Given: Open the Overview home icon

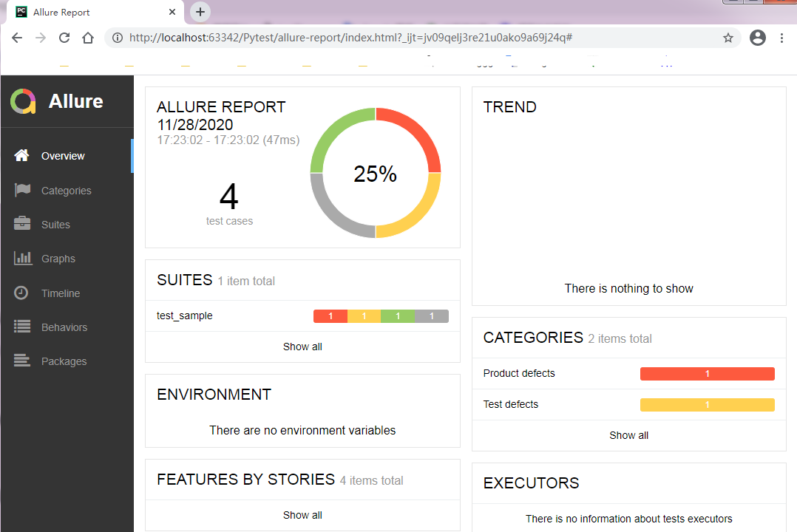Looking at the screenshot, I should (21, 155).
